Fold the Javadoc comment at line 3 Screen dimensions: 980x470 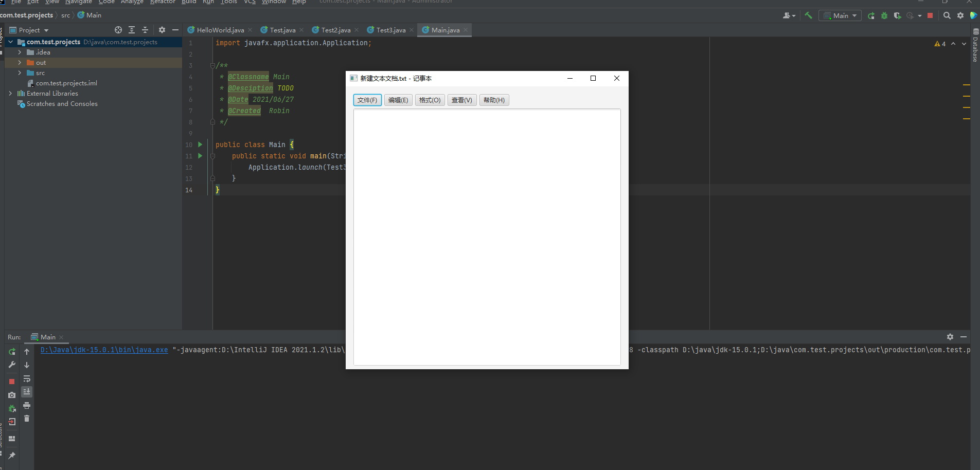(x=212, y=65)
